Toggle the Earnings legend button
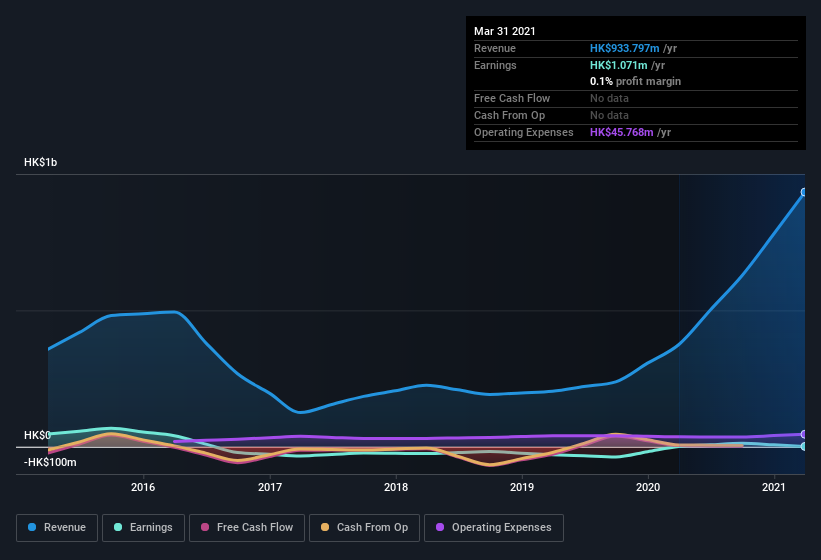Viewport: 821px width, 560px height. click(143, 528)
